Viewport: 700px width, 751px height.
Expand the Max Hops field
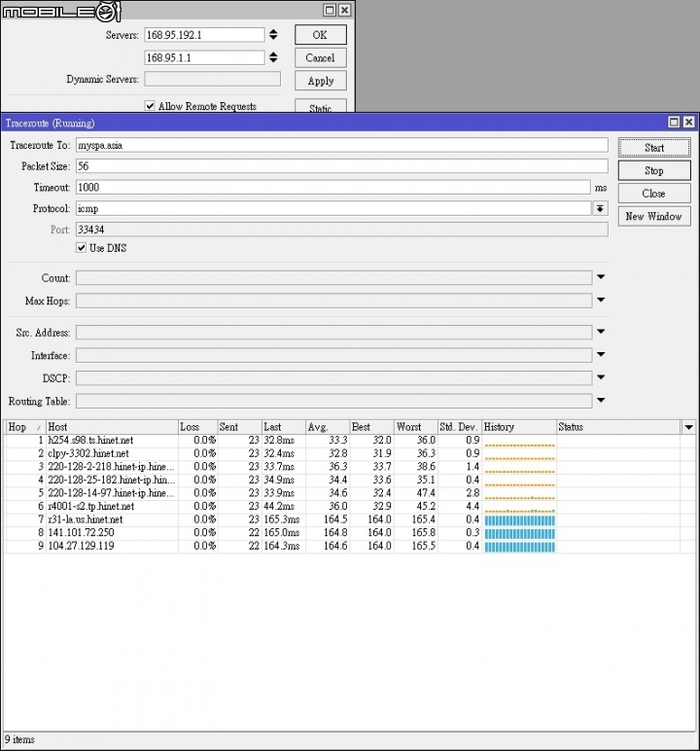[x=601, y=300]
